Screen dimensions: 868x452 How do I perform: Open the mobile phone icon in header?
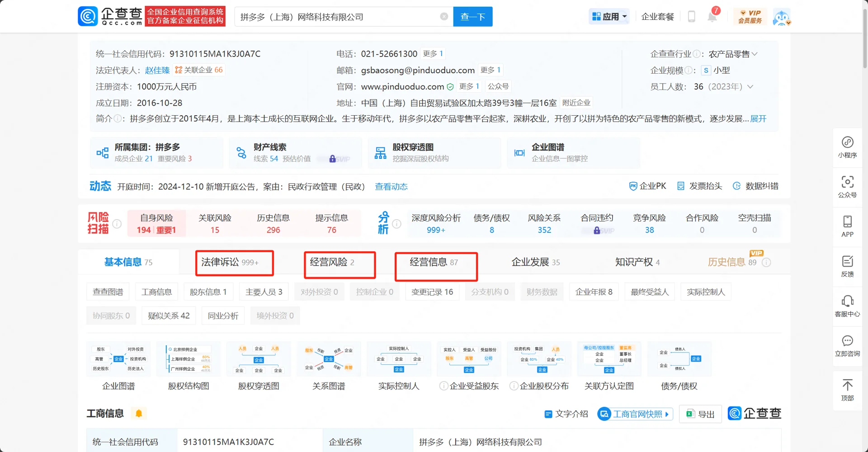(x=691, y=17)
